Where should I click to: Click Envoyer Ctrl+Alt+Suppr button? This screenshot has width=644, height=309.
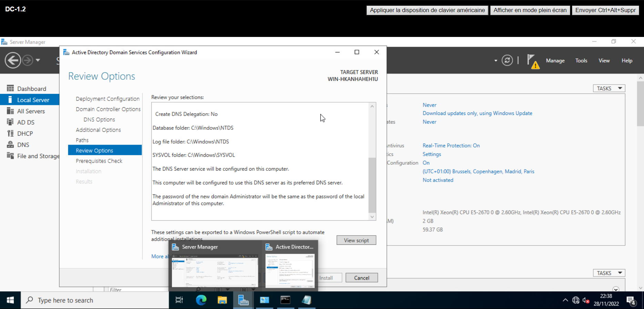[605, 10]
